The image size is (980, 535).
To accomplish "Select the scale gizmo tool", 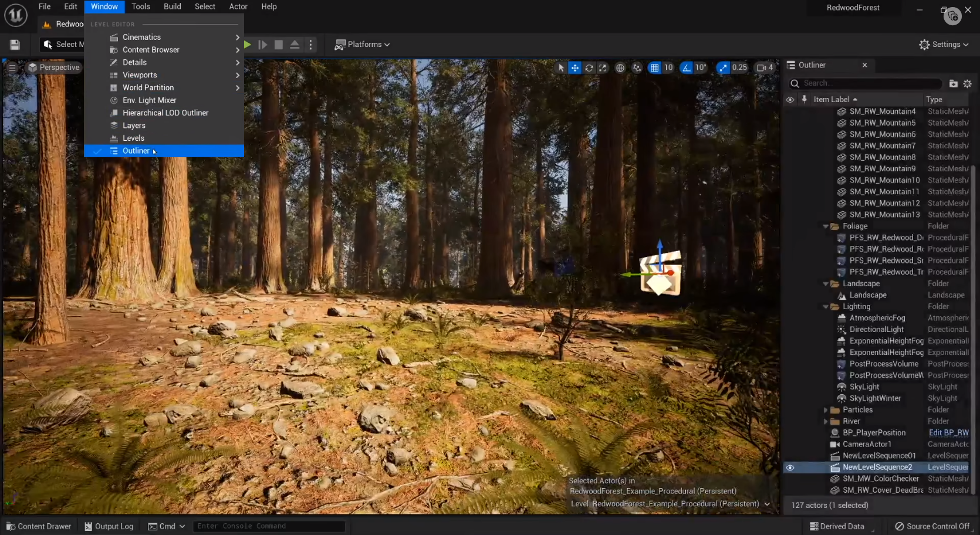I will click(x=603, y=68).
